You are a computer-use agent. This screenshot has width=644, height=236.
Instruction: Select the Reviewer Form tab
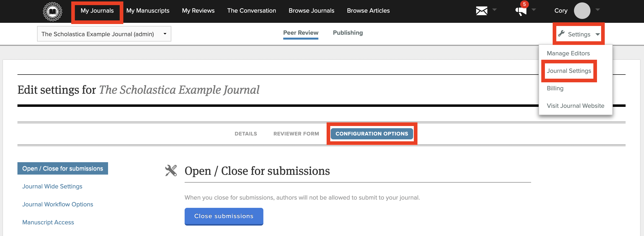click(296, 134)
